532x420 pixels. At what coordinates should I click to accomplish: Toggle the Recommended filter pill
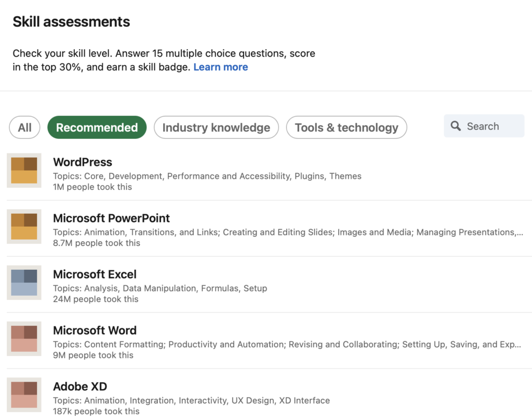[97, 127]
